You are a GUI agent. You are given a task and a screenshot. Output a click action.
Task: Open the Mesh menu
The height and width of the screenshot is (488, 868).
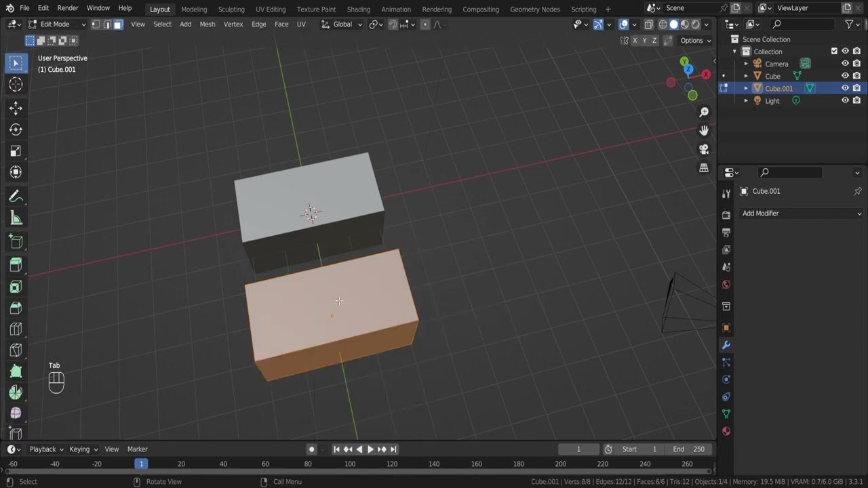click(207, 24)
